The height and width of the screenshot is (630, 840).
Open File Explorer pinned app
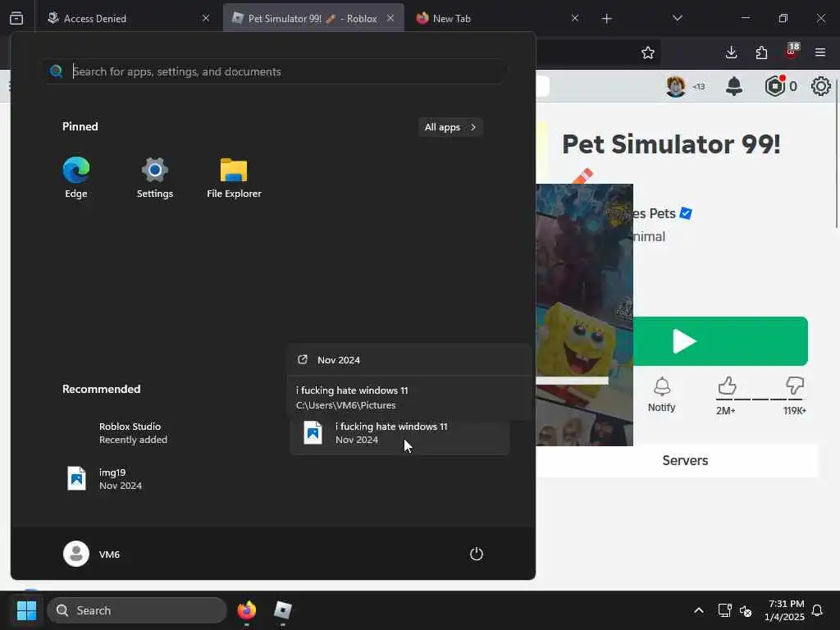click(234, 178)
